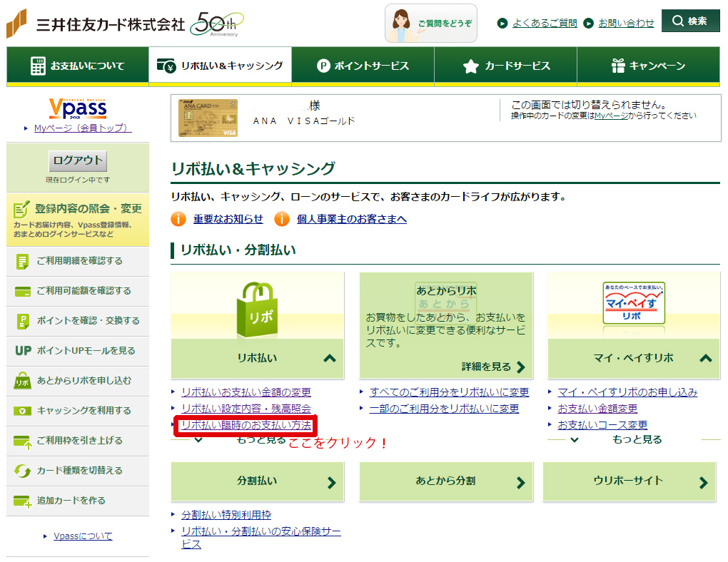This screenshot has width=728, height=562.
Task: Expand もっと見る under マイ・ペイすリボ links
Action: click(637, 440)
